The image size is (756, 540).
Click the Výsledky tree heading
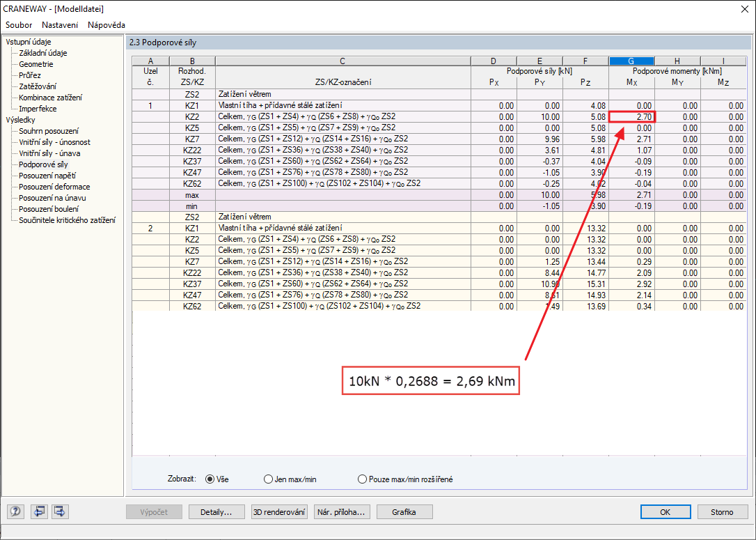20,120
